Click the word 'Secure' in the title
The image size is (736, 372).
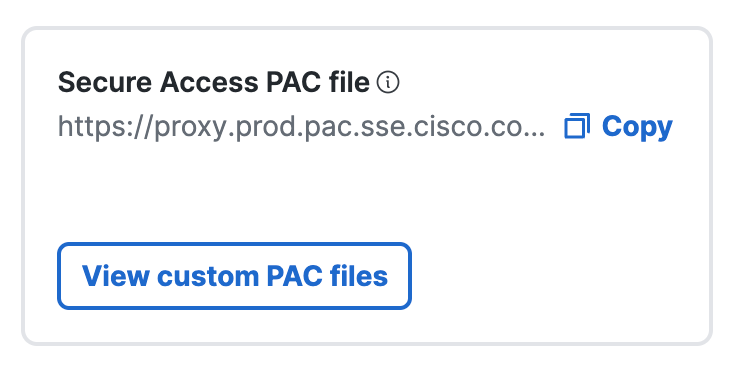105,83
